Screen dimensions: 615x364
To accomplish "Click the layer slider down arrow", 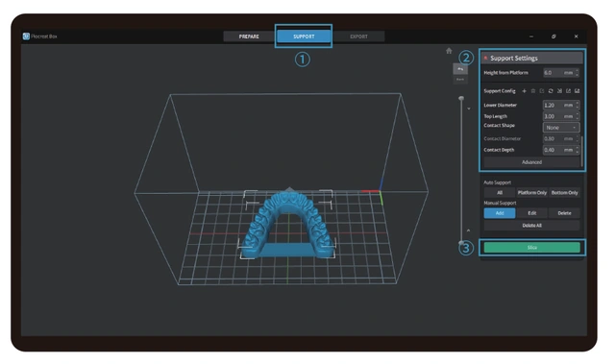I will (x=469, y=109).
